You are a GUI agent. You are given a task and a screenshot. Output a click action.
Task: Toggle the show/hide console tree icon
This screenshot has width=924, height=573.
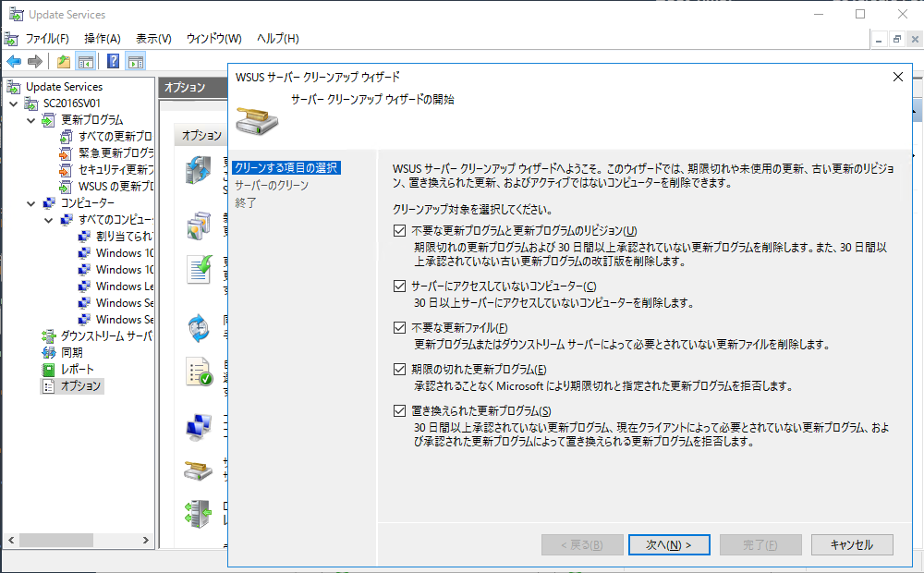pos(86,61)
